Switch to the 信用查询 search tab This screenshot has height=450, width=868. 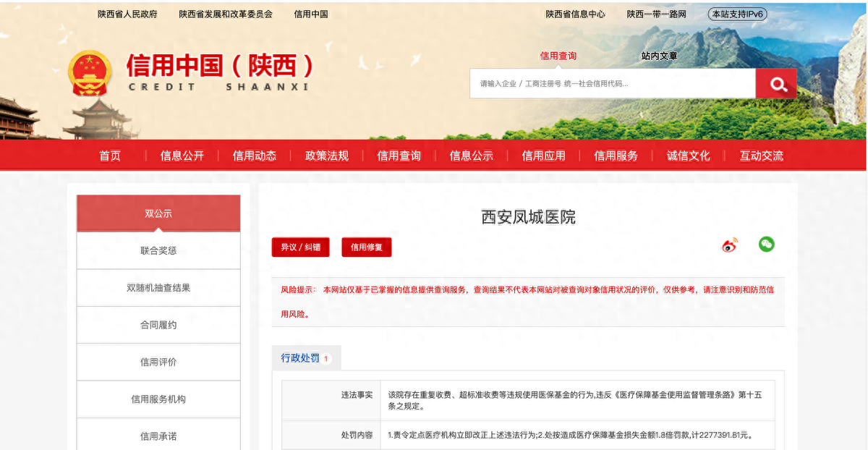[x=558, y=56]
